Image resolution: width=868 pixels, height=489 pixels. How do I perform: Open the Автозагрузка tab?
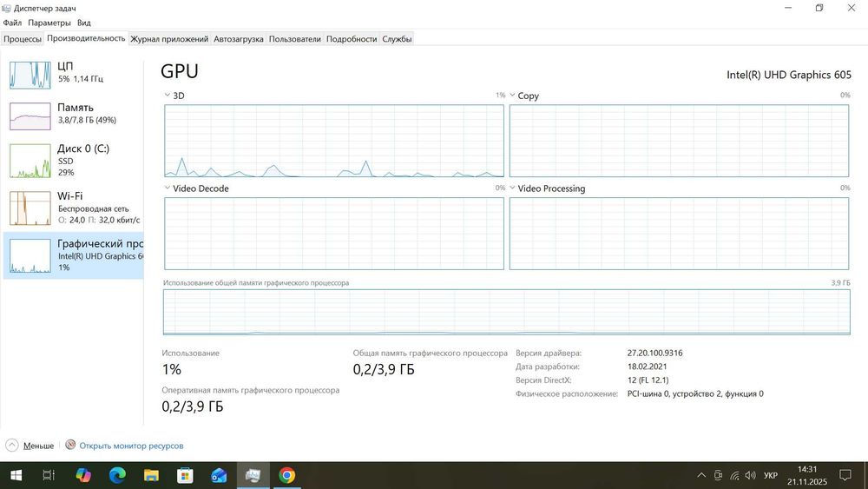pyautogui.click(x=239, y=39)
